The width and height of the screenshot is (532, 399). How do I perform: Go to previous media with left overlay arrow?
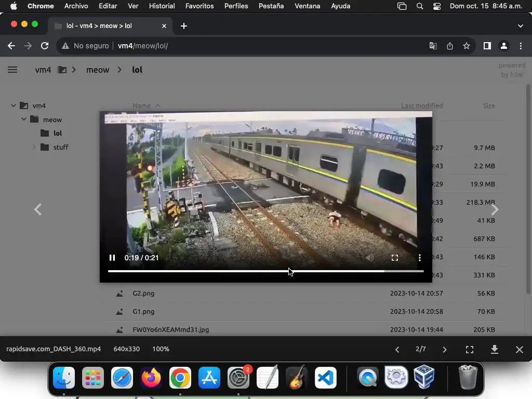click(x=37, y=209)
